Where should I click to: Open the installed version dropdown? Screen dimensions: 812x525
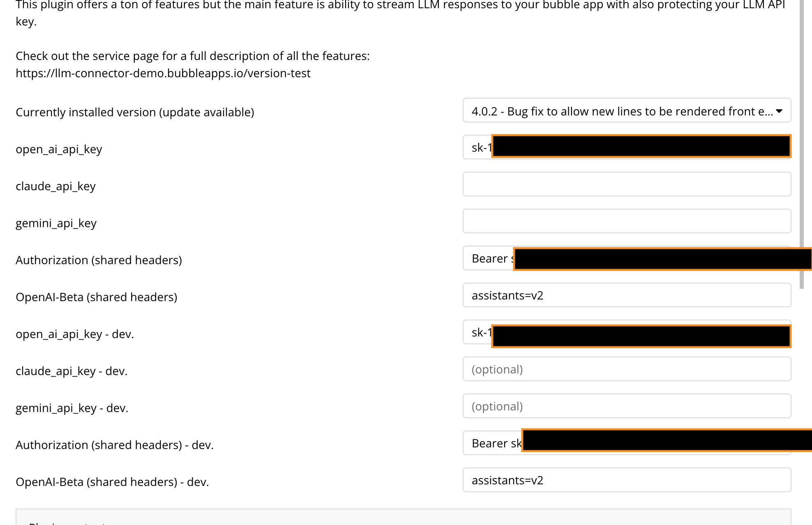pyautogui.click(x=627, y=110)
